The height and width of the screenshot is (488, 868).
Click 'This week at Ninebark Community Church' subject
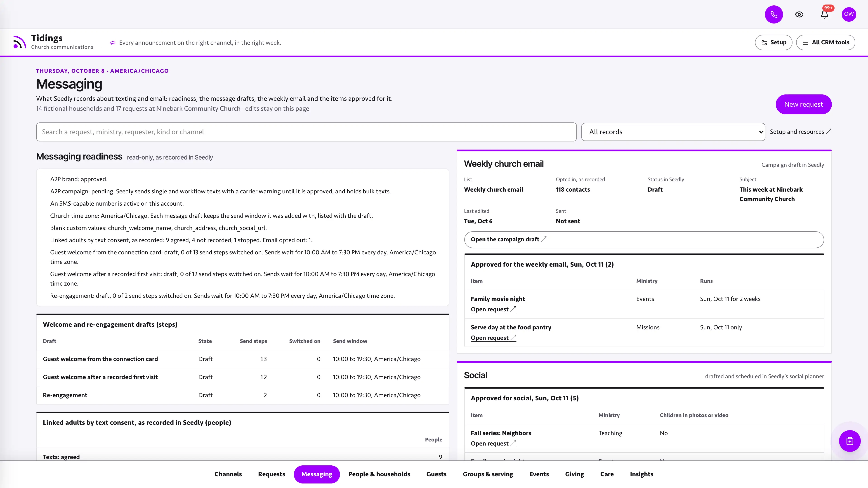(x=771, y=194)
